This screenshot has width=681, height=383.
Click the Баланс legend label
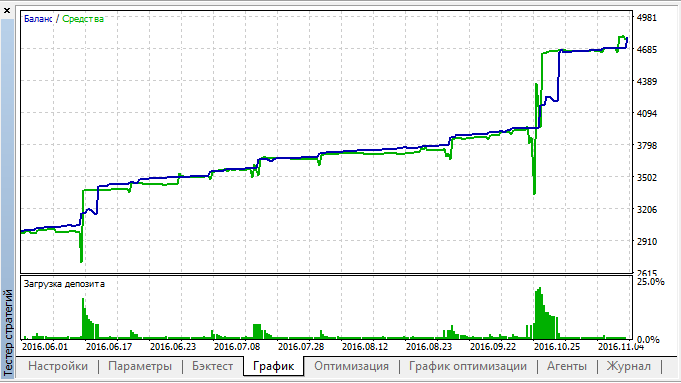tap(38, 19)
